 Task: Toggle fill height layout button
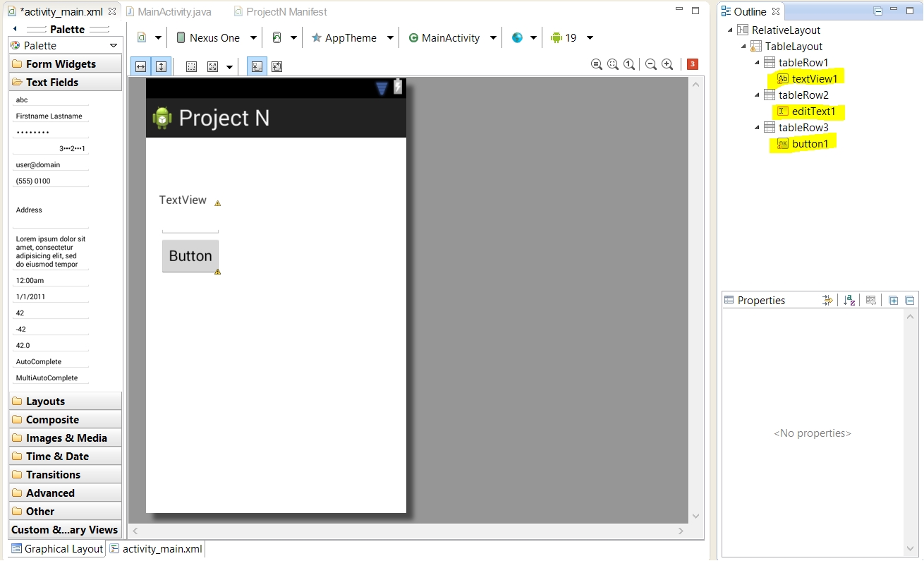tap(161, 66)
